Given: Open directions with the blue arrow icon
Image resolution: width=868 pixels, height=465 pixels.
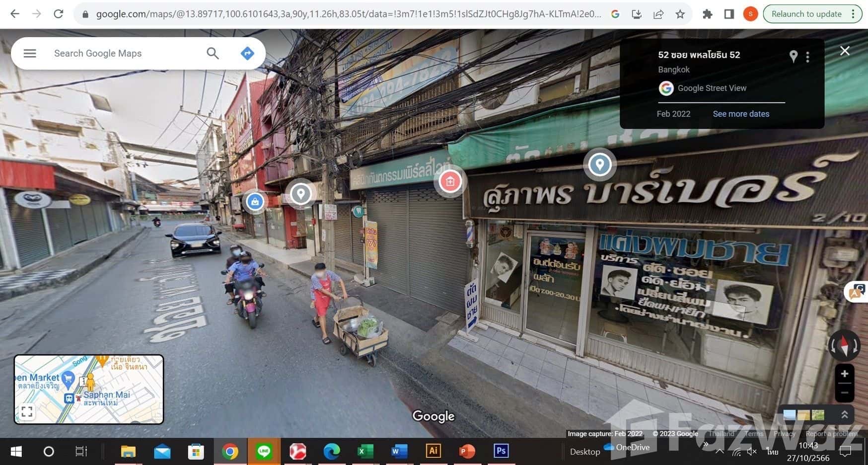Looking at the screenshot, I should (247, 53).
